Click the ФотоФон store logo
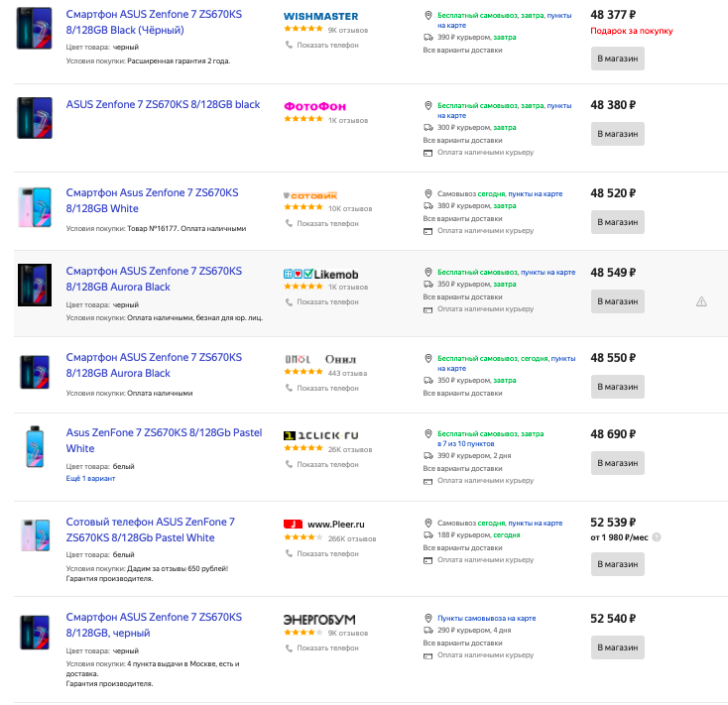 (314, 107)
